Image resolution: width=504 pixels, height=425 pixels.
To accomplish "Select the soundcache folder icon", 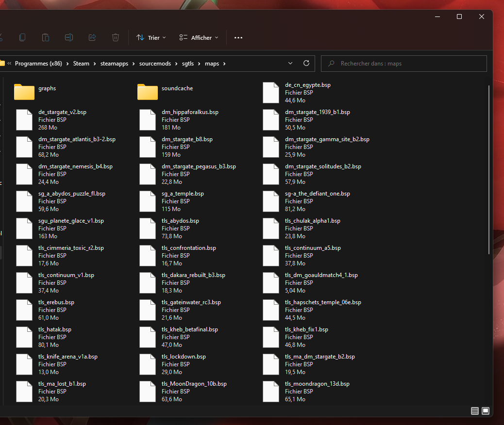I will click(x=148, y=92).
